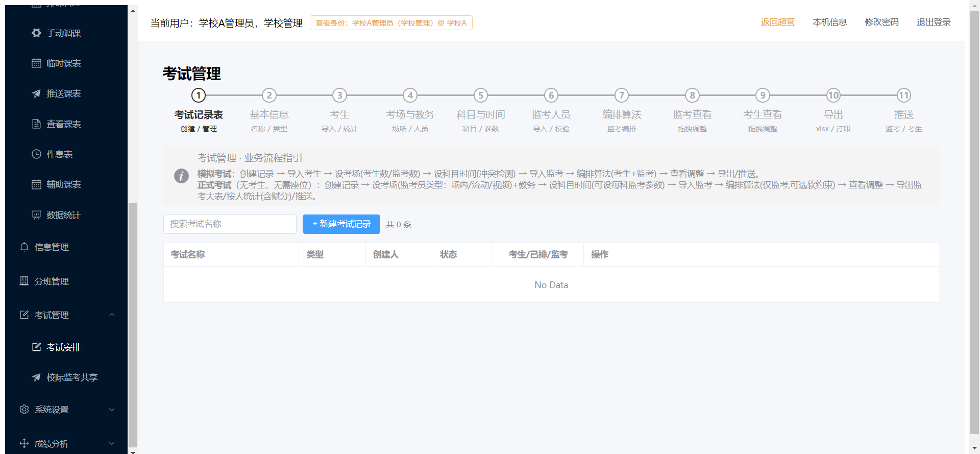Image resolution: width=980 pixels, height=454 pixels.
Task: Go to step 3 考生
Action: 339,110
